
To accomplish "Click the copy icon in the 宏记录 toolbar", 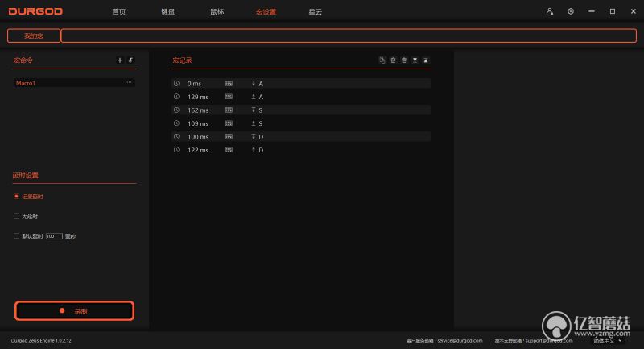I will [x=382, y=60].
